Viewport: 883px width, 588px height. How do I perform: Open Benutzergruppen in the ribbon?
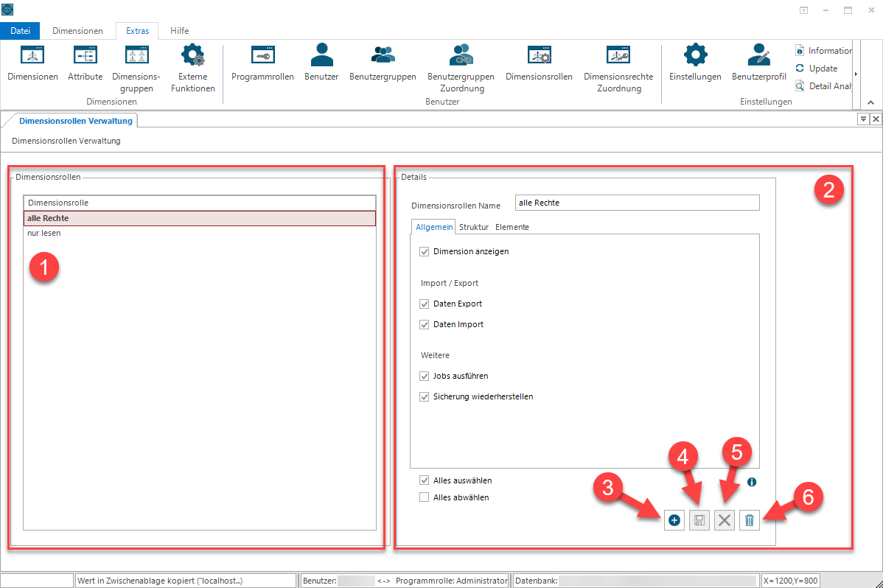click(383, 63)
